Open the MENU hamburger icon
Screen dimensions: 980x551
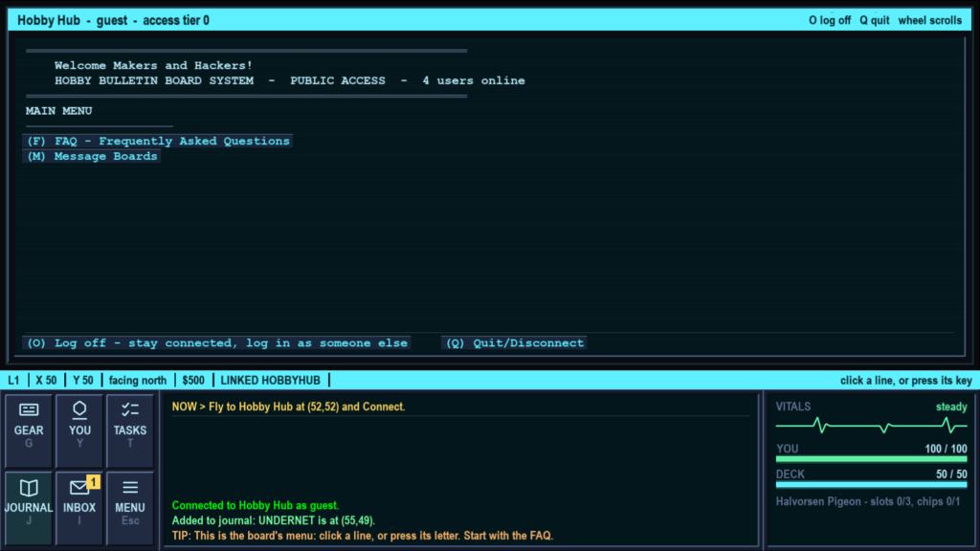(x=130, y=507)
